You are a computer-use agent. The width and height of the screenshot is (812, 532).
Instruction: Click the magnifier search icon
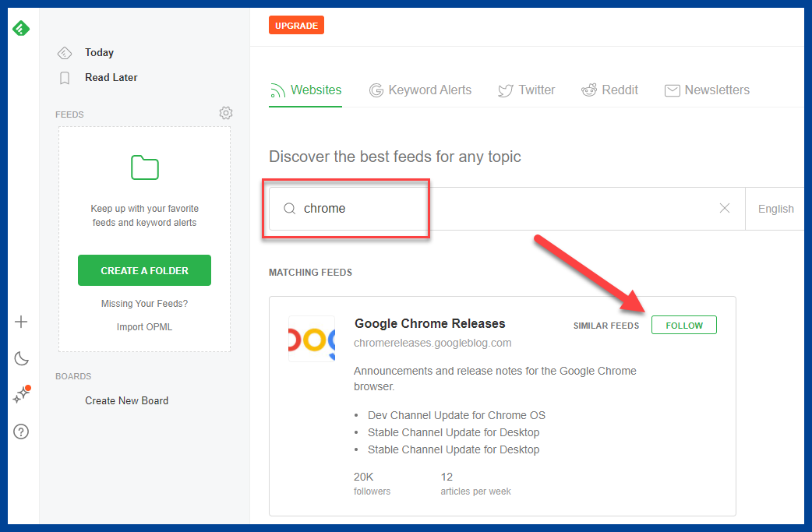[289, 209]
